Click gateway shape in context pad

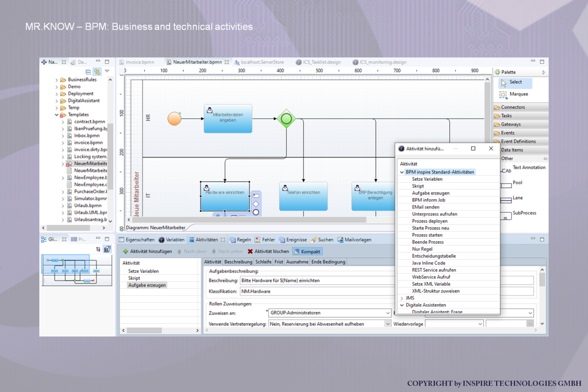pyautogui.click(x=256, y=204)
